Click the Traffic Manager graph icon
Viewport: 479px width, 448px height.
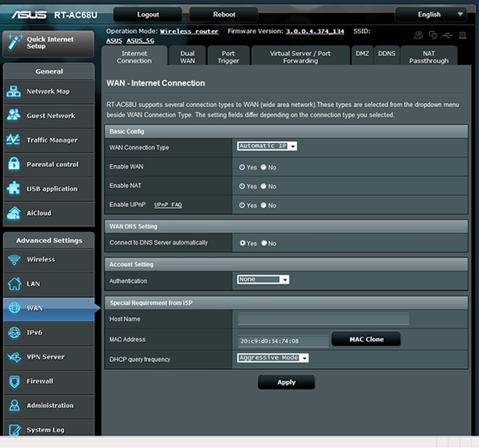point(13,139)
